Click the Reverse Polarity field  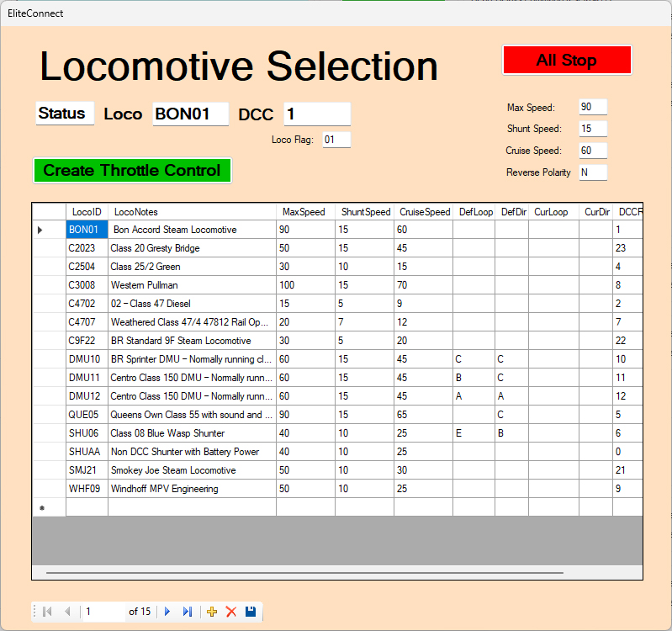(592, 172)
